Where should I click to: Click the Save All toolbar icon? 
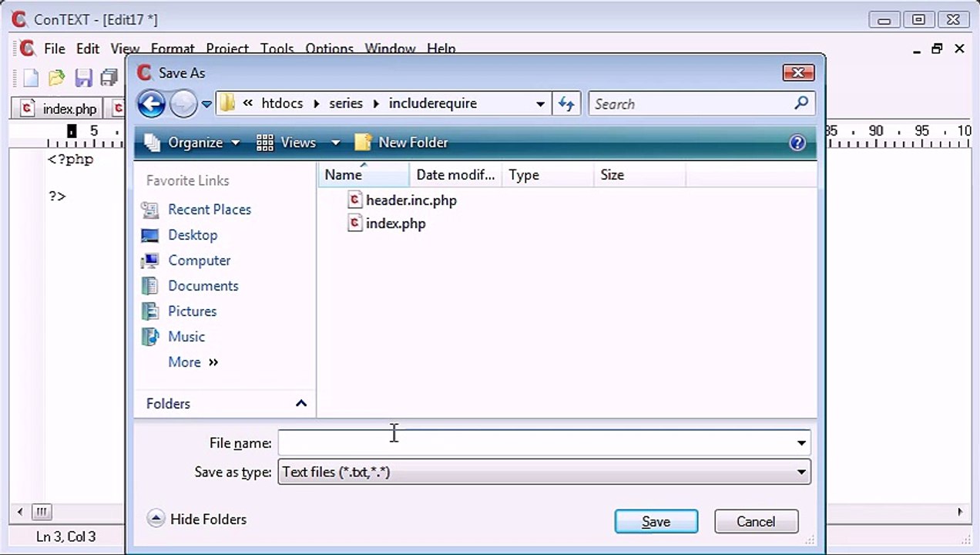coord(109,78)
